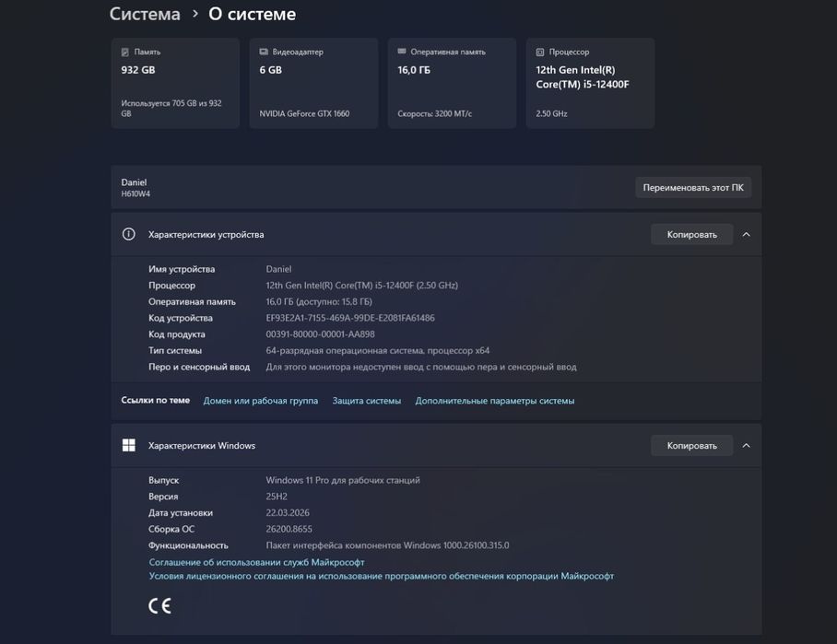Open the Оперативная память 16,0 ГБ card
Image resolution: width=837 pixels, height=644 pixels.
(x=452, y=83)
